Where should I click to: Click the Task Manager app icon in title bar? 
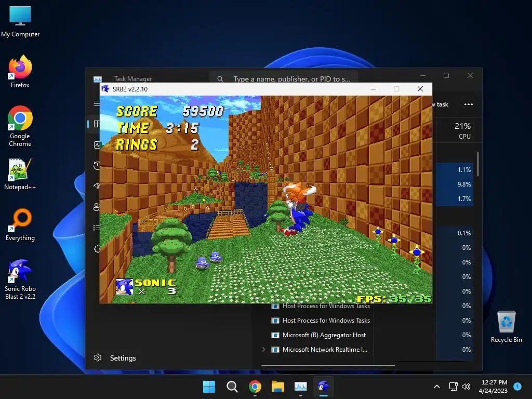click(x=97, y=79)
